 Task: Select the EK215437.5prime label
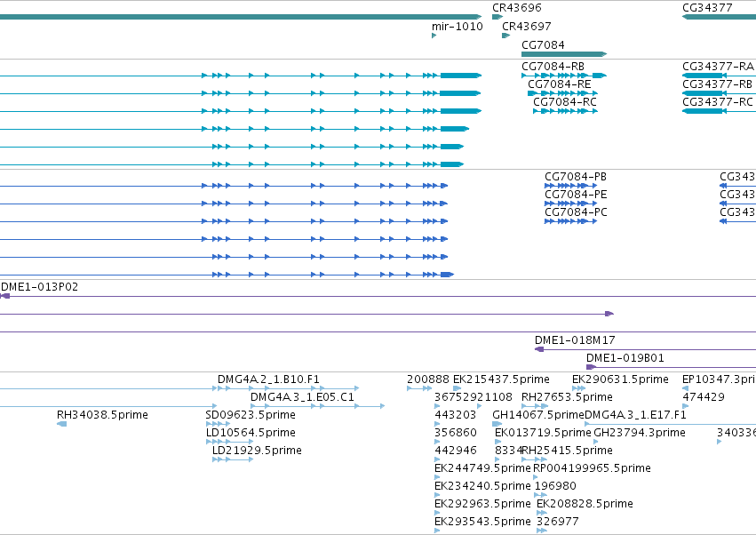click(501, 379)
